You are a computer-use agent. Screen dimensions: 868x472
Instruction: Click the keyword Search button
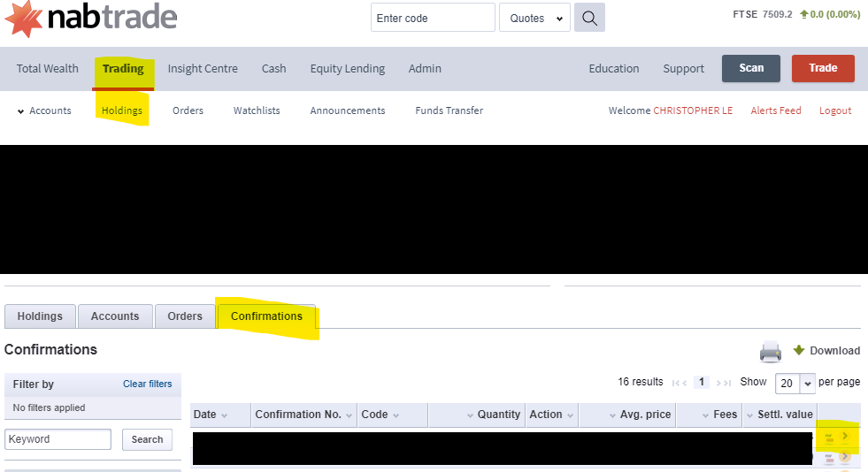click(x=147, y=439)
